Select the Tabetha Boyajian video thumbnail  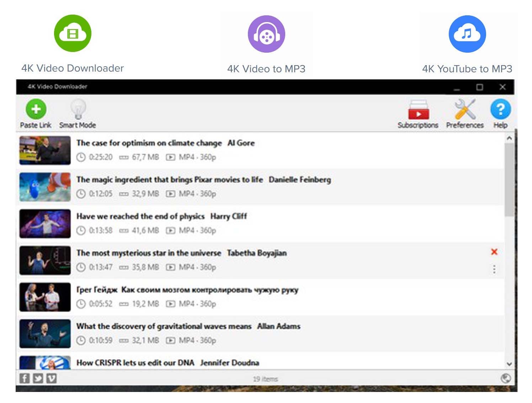point(45,261)
